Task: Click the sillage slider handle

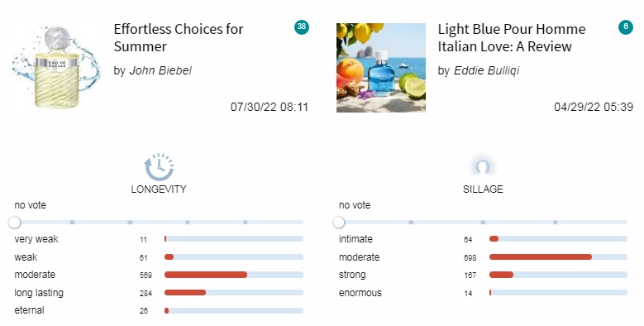Action: pos(339,223)
